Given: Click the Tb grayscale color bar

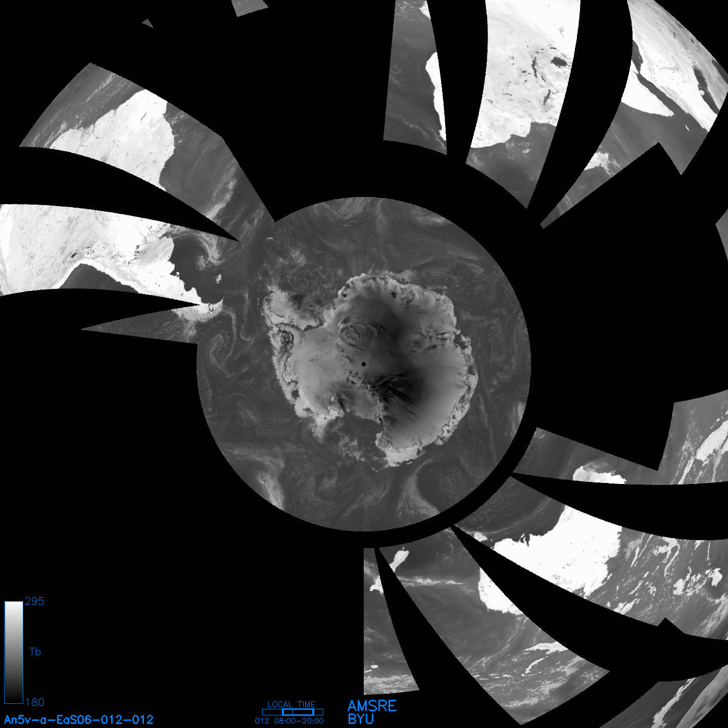Looking at the screenshot, I should coord(14,652).
